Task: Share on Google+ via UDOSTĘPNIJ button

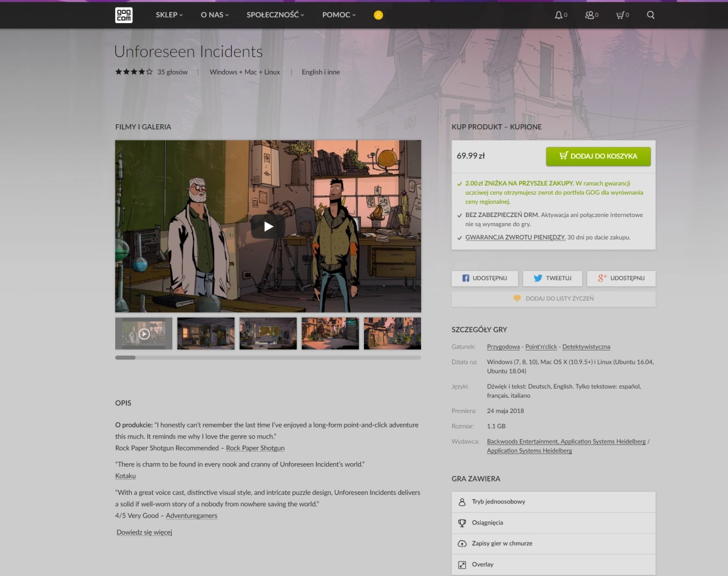Action: pyautogui.click(x=621, y=278)
